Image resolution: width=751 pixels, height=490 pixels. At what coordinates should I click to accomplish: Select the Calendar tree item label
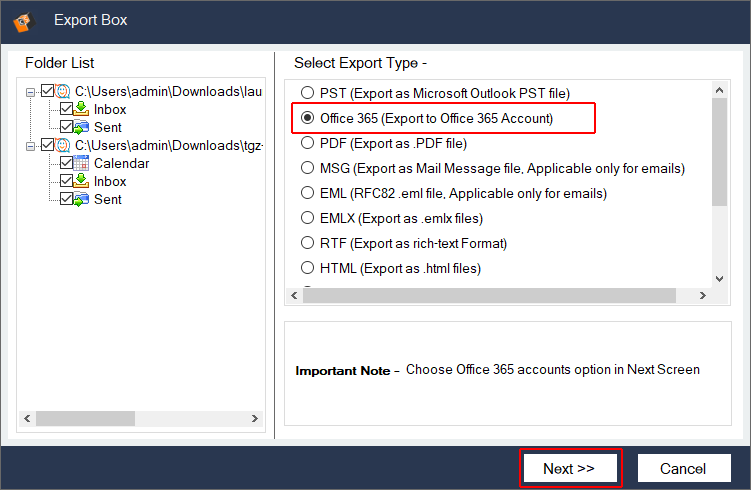[x=121, y=163]
